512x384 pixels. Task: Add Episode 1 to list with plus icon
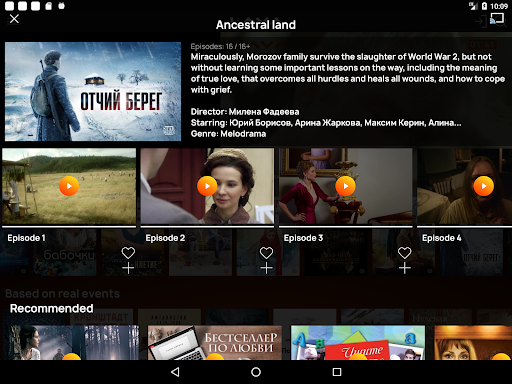tap(128, 268)
